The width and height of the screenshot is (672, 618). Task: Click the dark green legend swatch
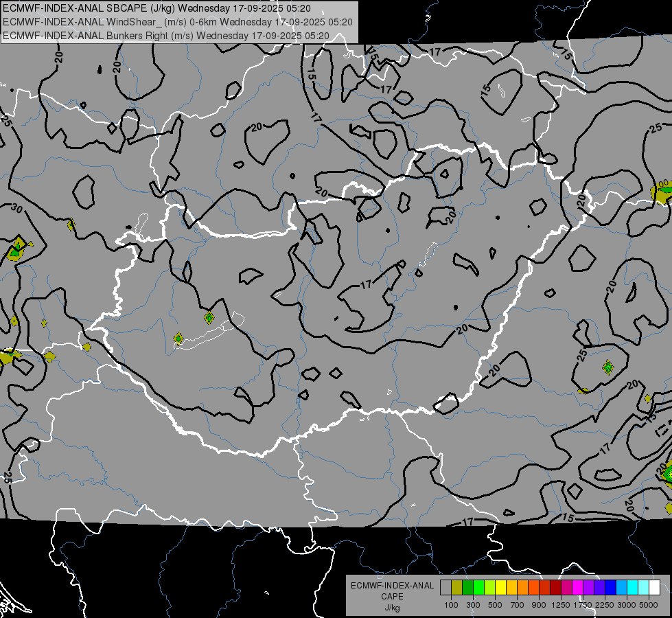coord(468,588)
